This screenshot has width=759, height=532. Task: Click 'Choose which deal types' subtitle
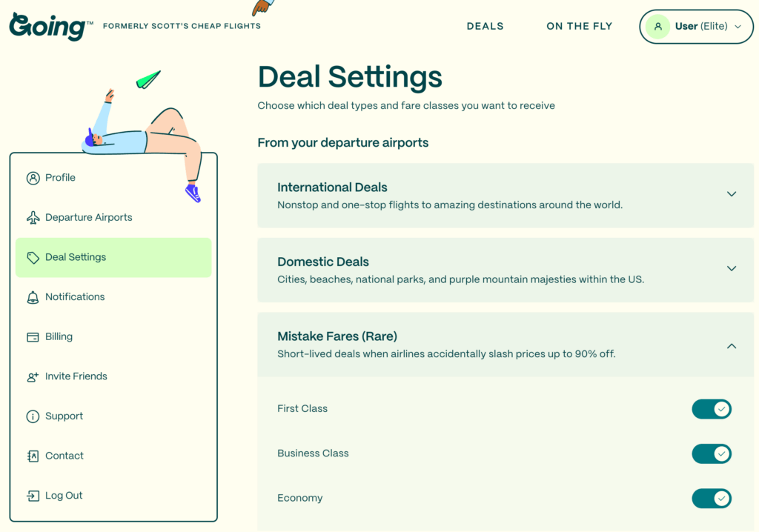(406, 106)
